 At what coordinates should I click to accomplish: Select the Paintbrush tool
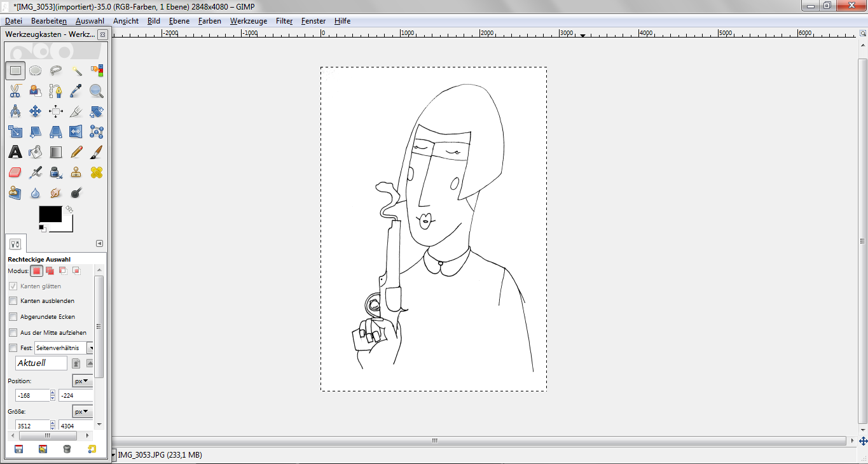tap(97, 152)
